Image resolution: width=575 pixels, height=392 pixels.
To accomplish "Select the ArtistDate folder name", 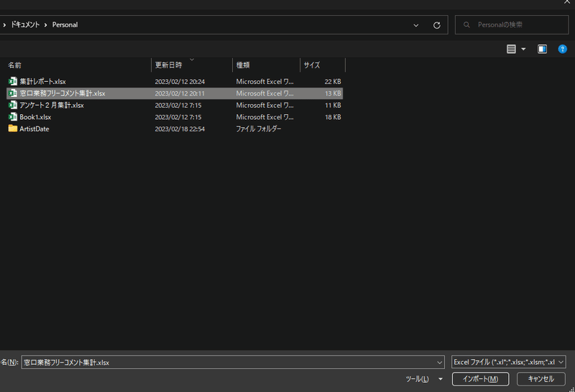I will [x=34, y=129].
